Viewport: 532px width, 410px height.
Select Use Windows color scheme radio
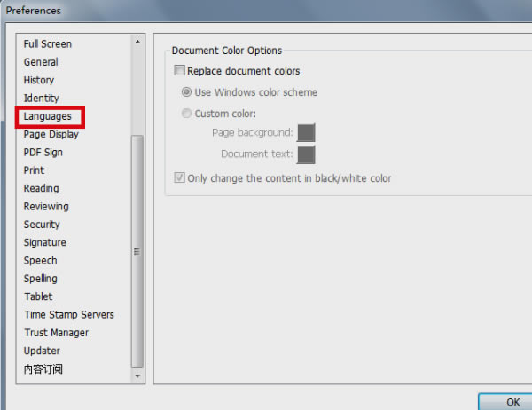coord(186,91)
